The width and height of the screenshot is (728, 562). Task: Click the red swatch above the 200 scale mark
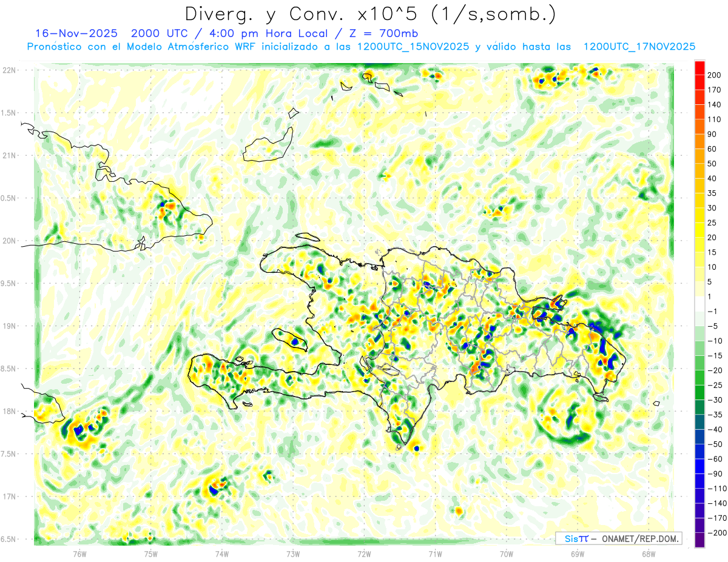tap(699, 67)
